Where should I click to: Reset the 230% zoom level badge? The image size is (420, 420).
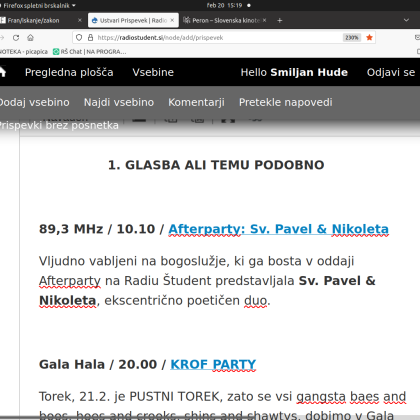point(352,38)
